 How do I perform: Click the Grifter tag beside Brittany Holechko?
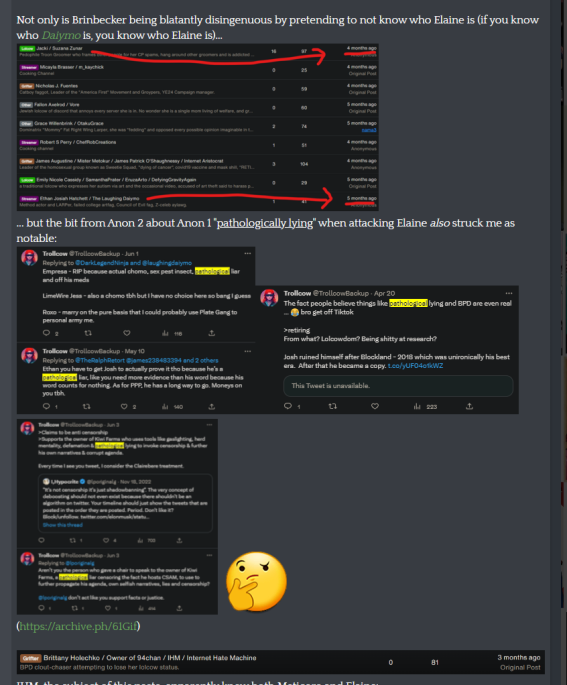tap(31, 658)
